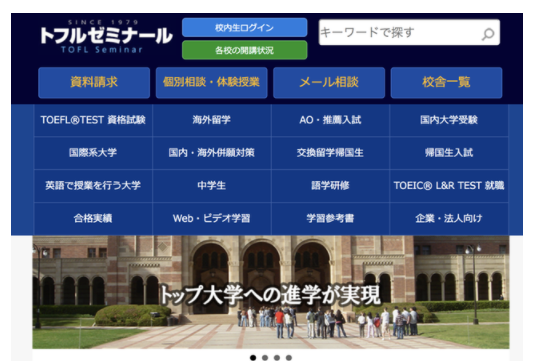Open the 資料請求 request button

tap(94, 83)
